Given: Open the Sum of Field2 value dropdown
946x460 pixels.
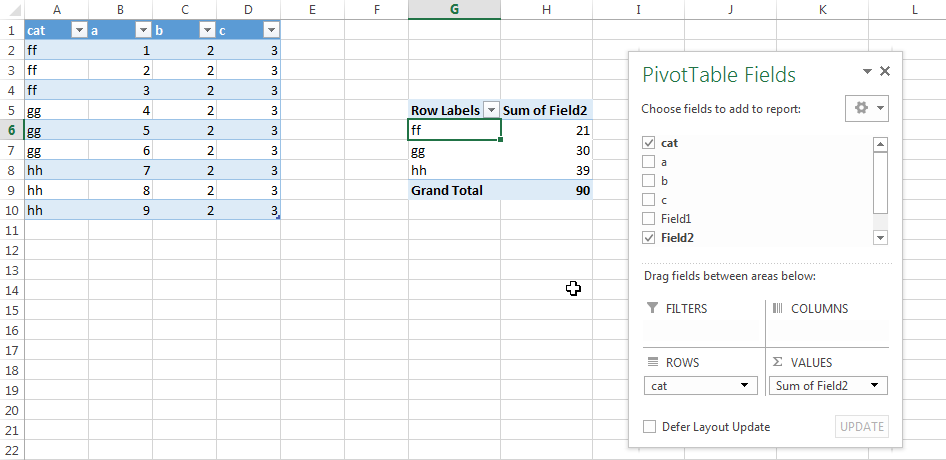Looking at the screenshot, I should coord(874,385).
